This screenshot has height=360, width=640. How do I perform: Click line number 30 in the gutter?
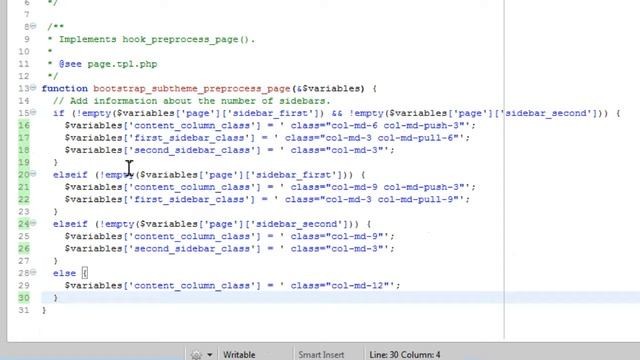tap(24, 298)
